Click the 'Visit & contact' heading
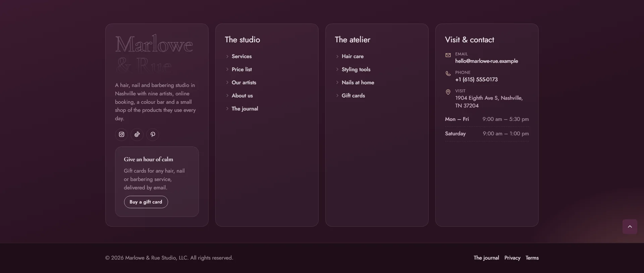The width and height of the screenshot is (644, 273). coord(470,40)
